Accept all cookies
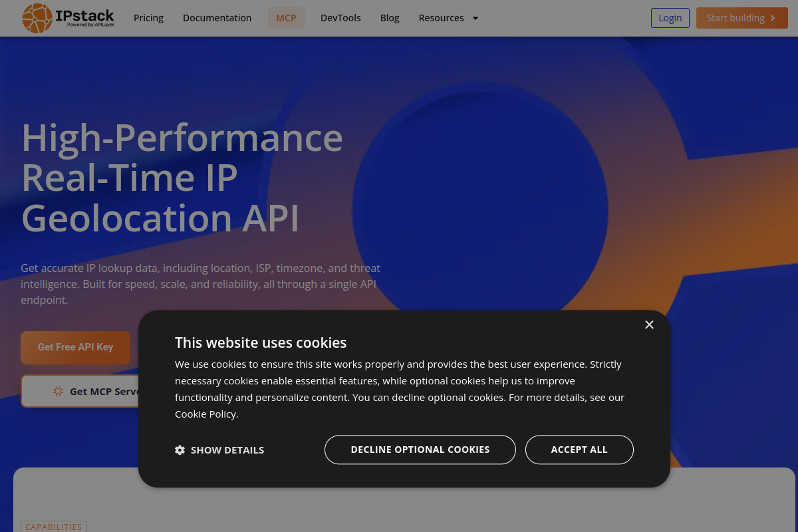 coord(579,450)
